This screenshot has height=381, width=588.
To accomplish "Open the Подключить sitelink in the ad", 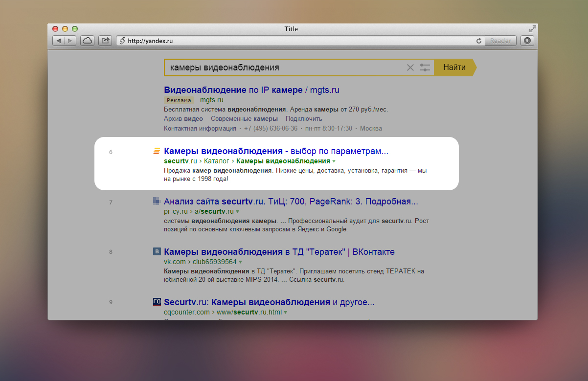I will pos(304,119).
